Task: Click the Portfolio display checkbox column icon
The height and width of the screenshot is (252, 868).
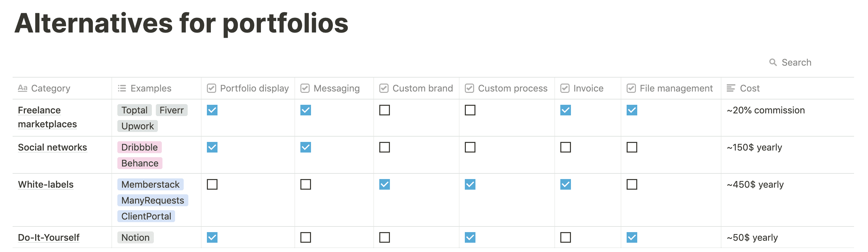Action: 211,88
